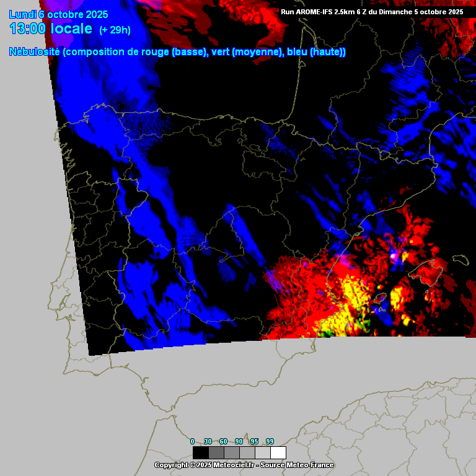Click the Copyright Meteociel.fr source text

point(244,465)
